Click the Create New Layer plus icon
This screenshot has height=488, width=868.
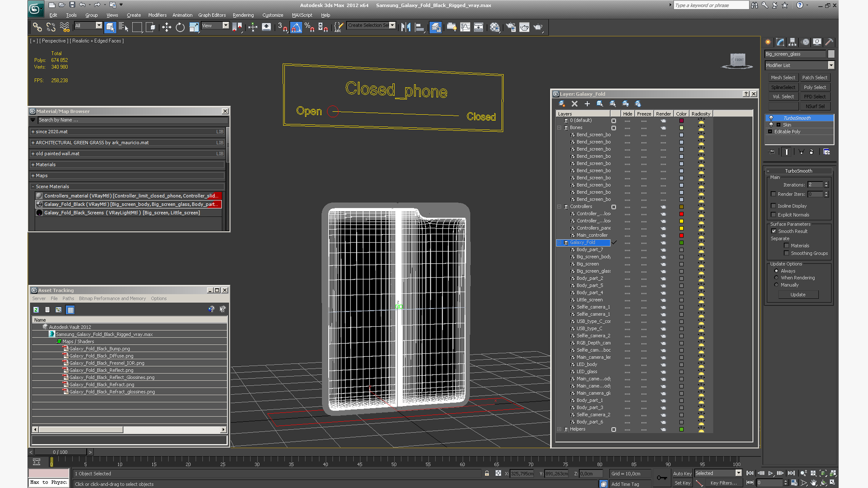click(587, 104)
